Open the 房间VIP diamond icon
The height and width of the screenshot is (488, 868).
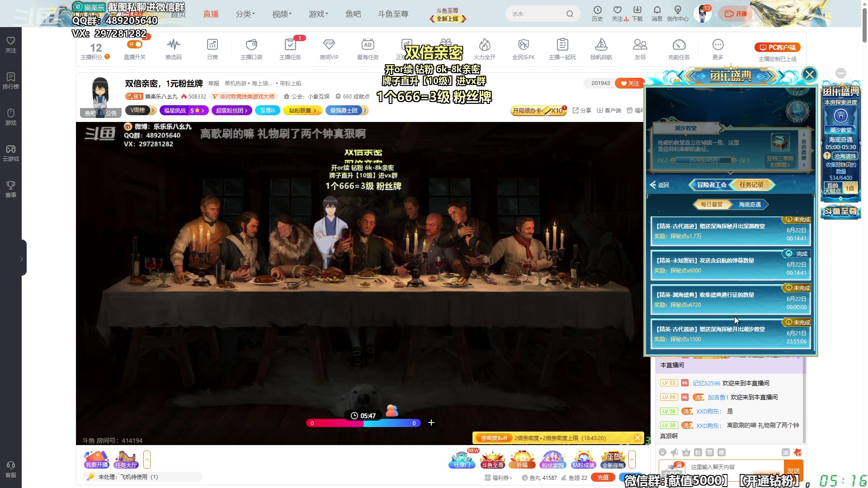[x=329, y=49]
